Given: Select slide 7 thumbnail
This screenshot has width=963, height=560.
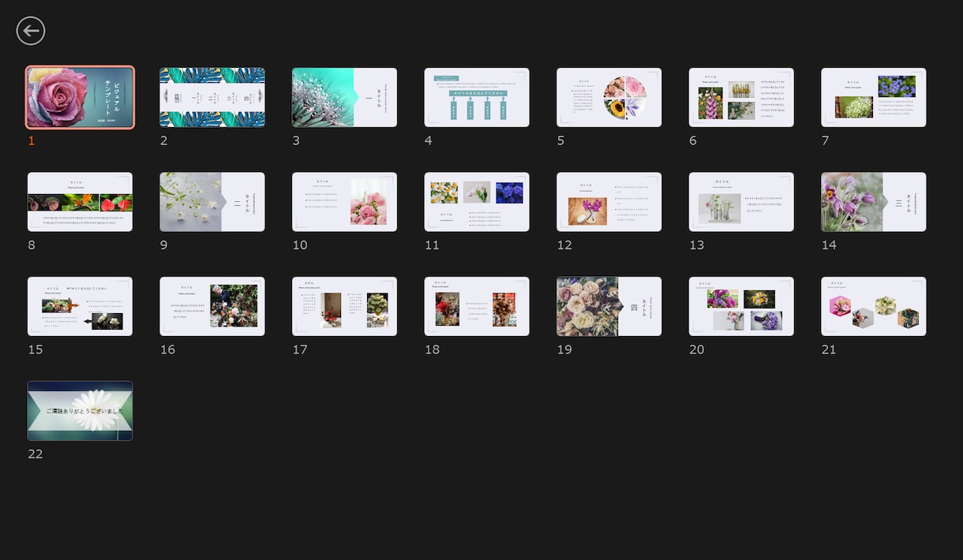Looking at the screenshot, I should 873,97.
